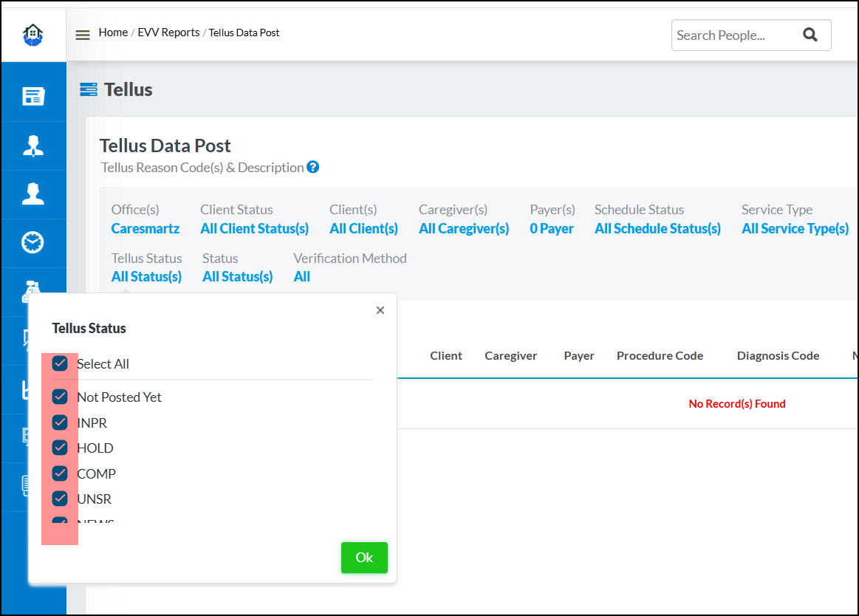
Task: Toggle the HOLD status checkbox
Action: [x=60, y=448]
